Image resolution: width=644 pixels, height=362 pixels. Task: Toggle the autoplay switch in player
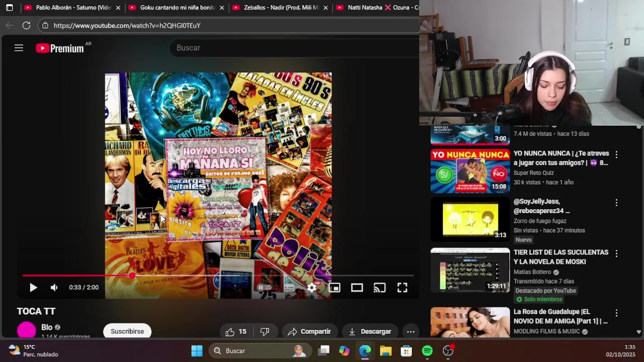coord(264,288)
